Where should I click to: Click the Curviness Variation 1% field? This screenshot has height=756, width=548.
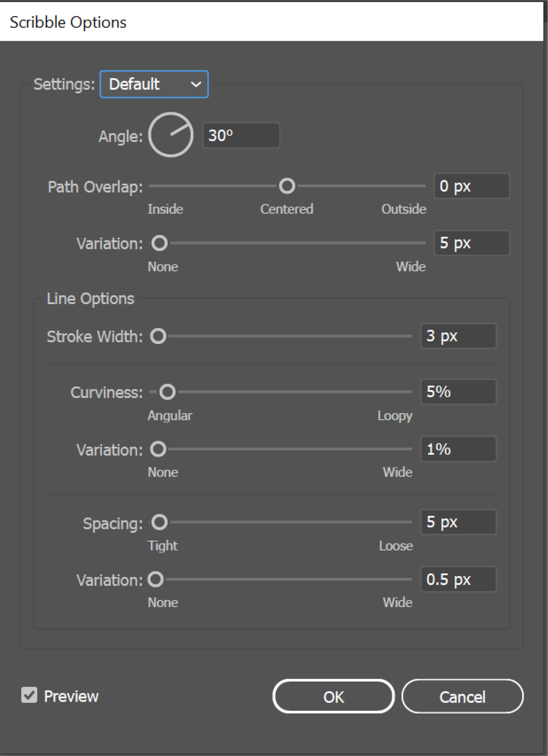pyautogui.click(x=458, y=449)
